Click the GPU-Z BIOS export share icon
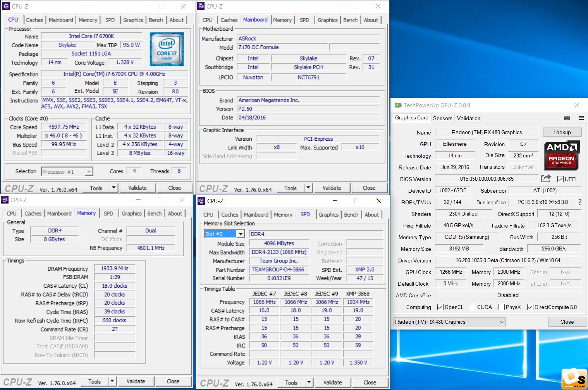This screenshot has height=390, width=588. [x=546, y=178]
